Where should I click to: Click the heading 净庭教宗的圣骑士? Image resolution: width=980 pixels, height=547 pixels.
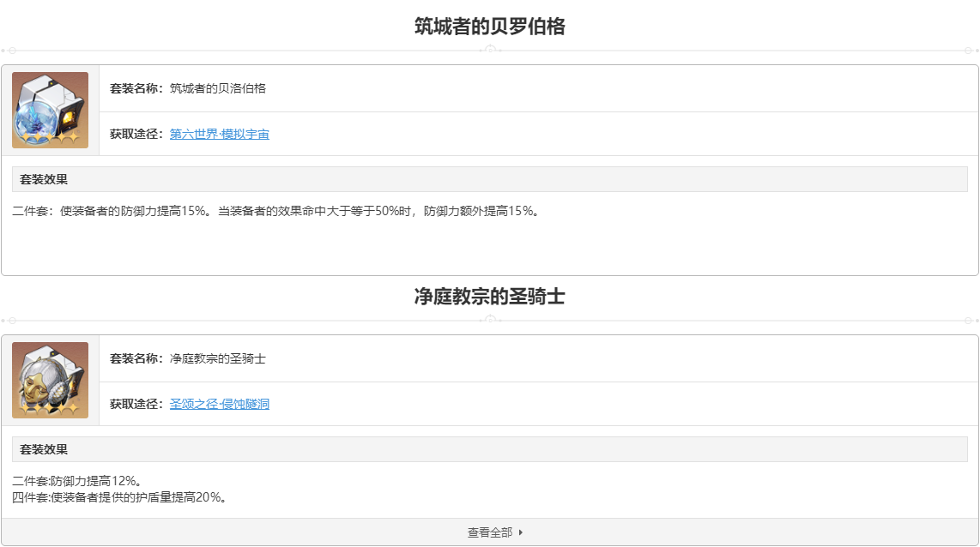490,297
